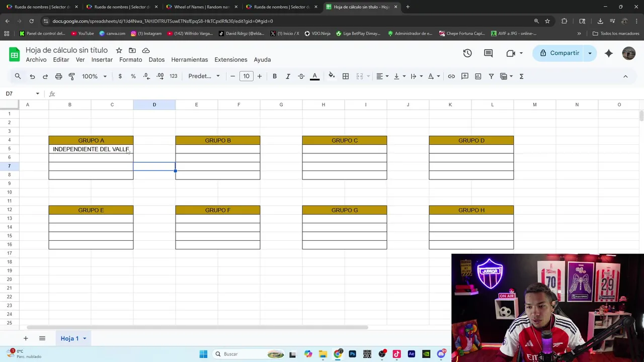Open the Datos menu
Image resolution: width=644 pixels, height=362 pixels.
pos(156,60)
